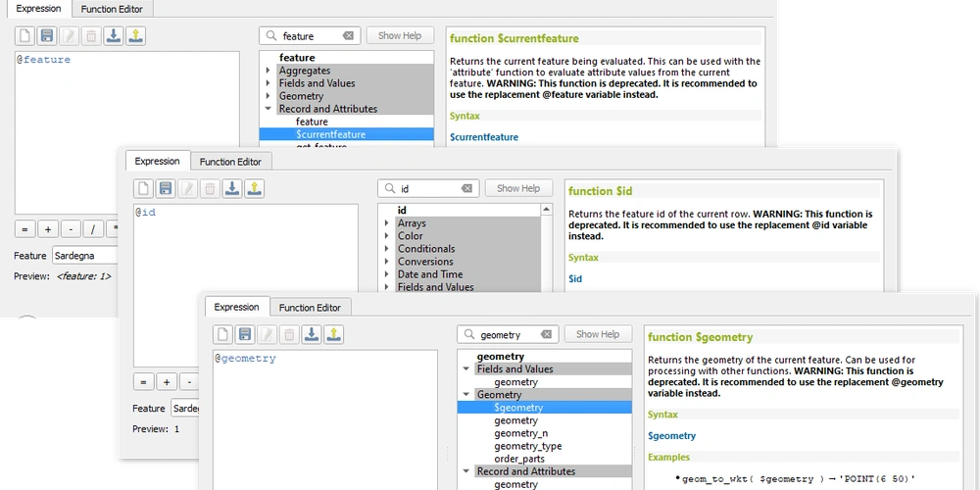This screenshot has height=490, width=980.
Task: Collapse Record and Attributes in the feature search tree
Action: click(269, 109)
